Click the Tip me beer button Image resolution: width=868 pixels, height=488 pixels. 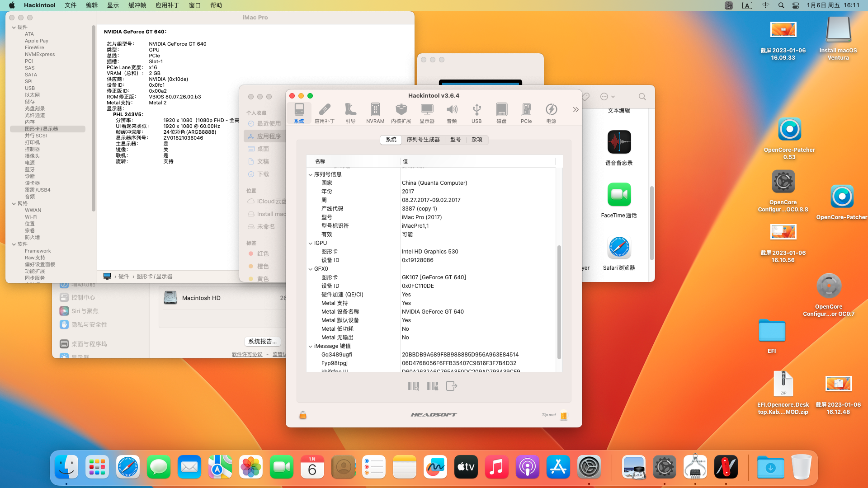coord(563,415)
